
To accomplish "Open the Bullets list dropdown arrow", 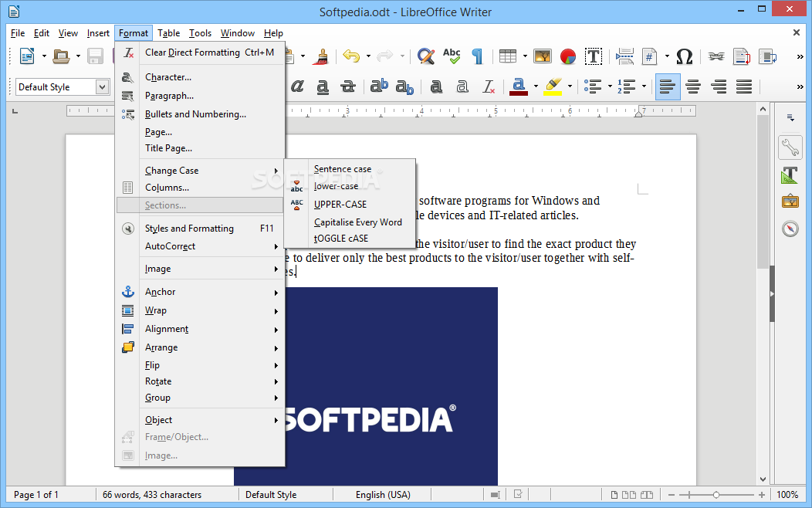I will [x=610, y=86].
